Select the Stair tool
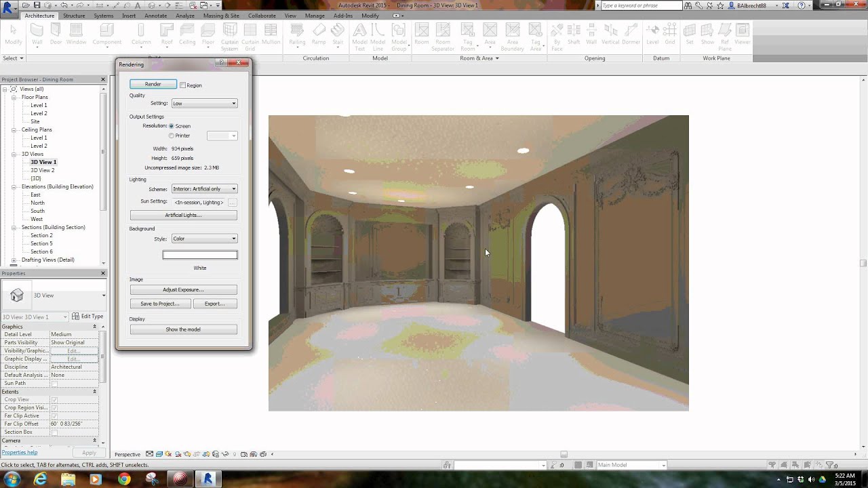868x488 pixels. coord(337,34)
